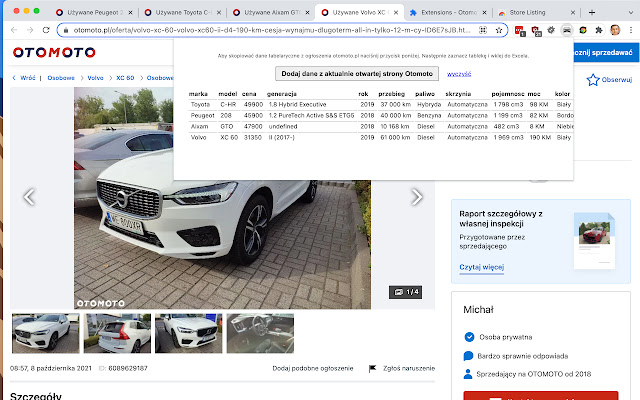Open the inspection report document thumbnail
Image resolution: width=640 pixels, height=400 pixels.
[594, 240]
